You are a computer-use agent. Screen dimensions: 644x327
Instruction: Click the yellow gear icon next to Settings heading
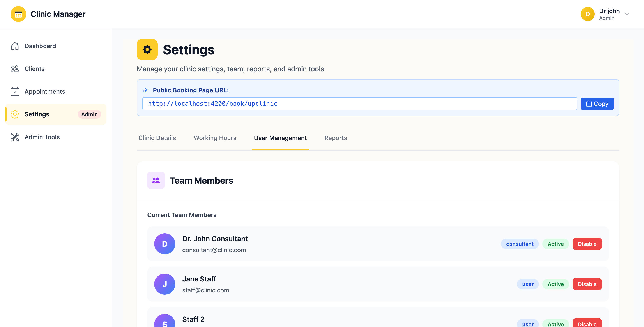(x=147, y=49)
